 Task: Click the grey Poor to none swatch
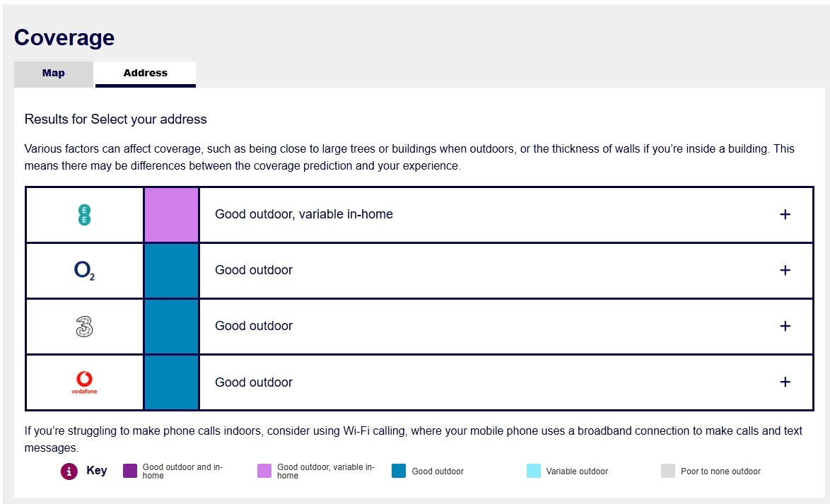[668, 471]
